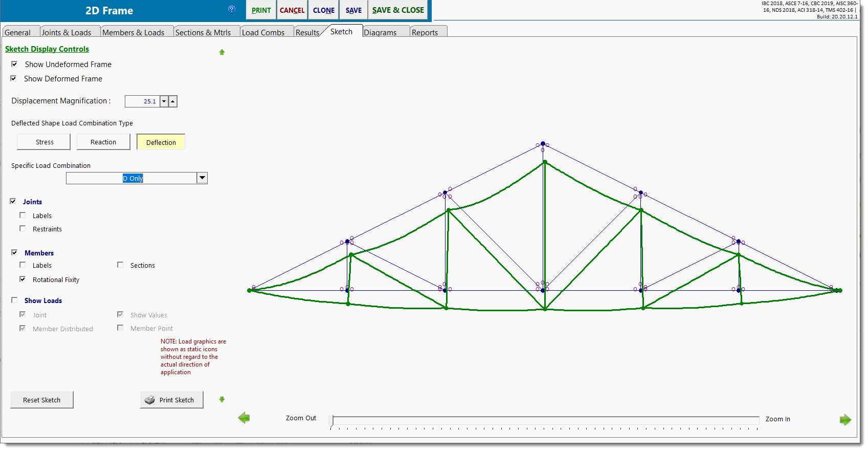Click the Reset Sketch button
The width and height of the screenshot is (868, 451).
click(42, 400)
